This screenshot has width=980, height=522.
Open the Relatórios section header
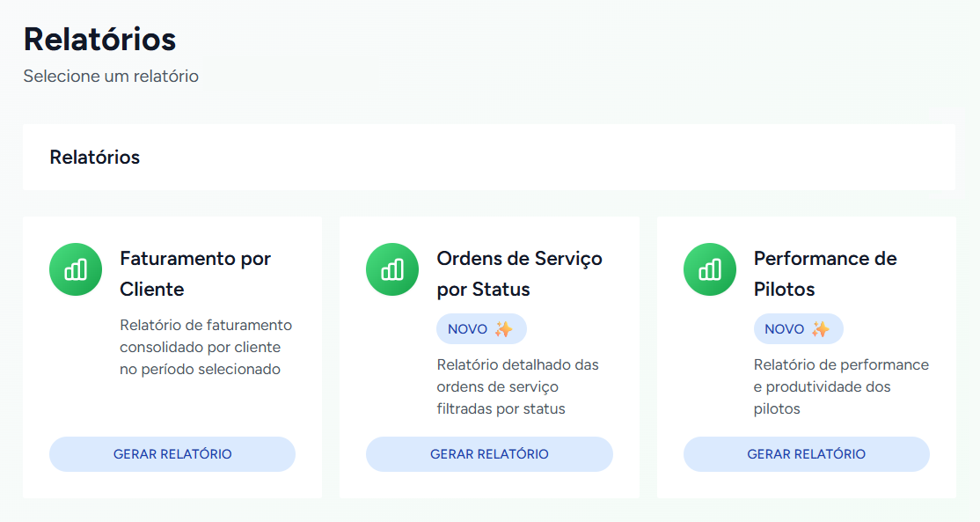point(96,157)
